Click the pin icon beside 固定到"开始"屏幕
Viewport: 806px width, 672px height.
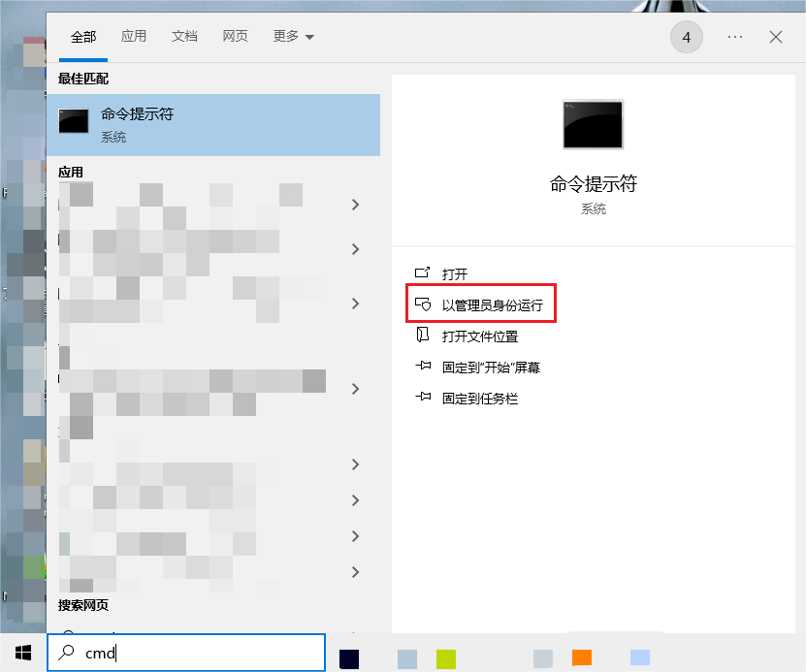pyautogui.click(x=423, y=366)
